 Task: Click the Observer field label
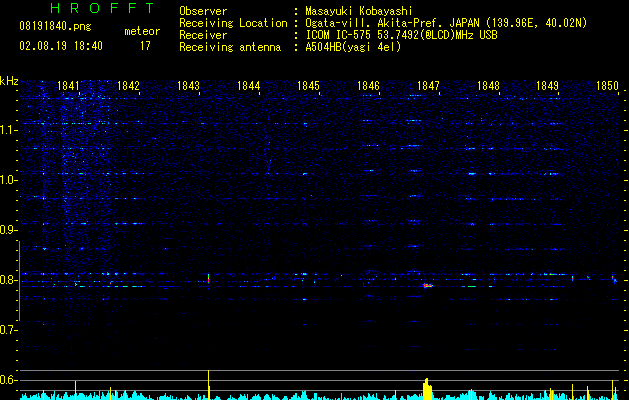click(203, 11)
